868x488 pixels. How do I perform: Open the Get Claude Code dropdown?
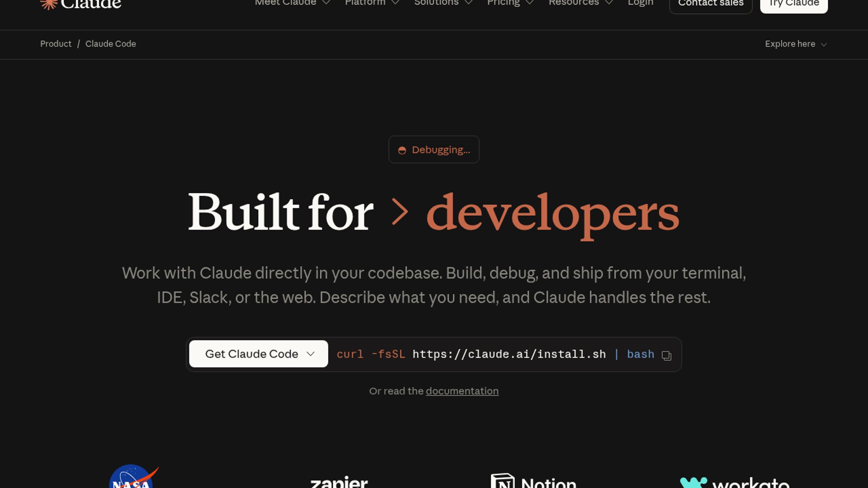[x=259, y=354]
